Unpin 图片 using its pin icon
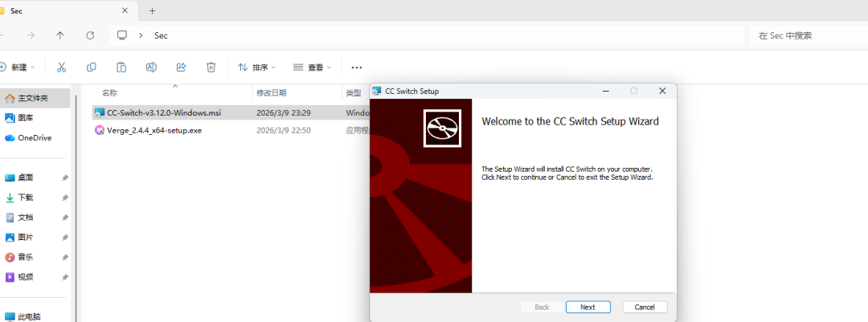The image size is (868, 322). [65, 238]
